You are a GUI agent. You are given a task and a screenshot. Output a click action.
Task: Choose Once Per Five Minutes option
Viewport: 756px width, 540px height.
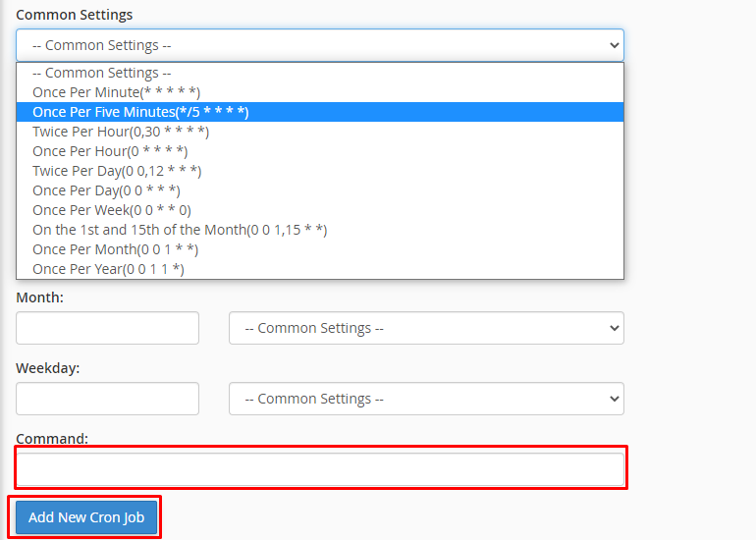pos(140,112)
